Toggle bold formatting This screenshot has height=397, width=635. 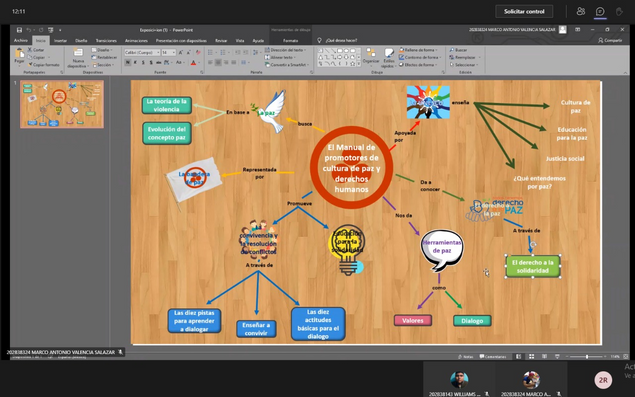128,63
